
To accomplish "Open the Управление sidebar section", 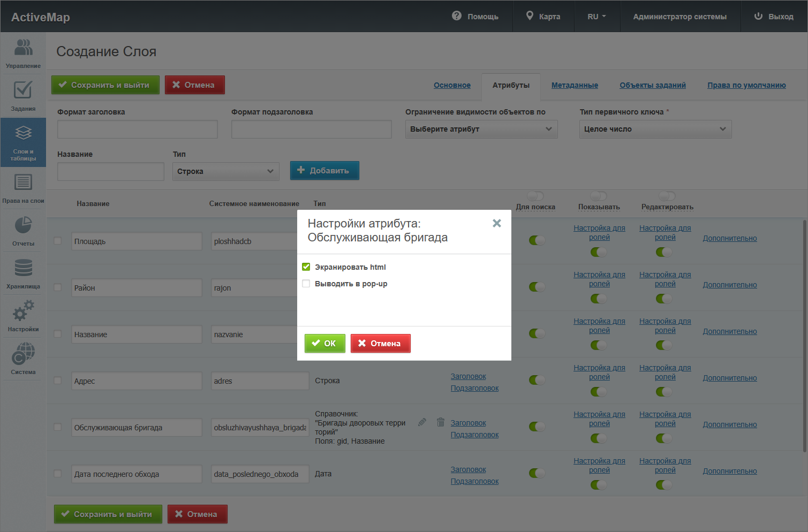I will [23, 54].
